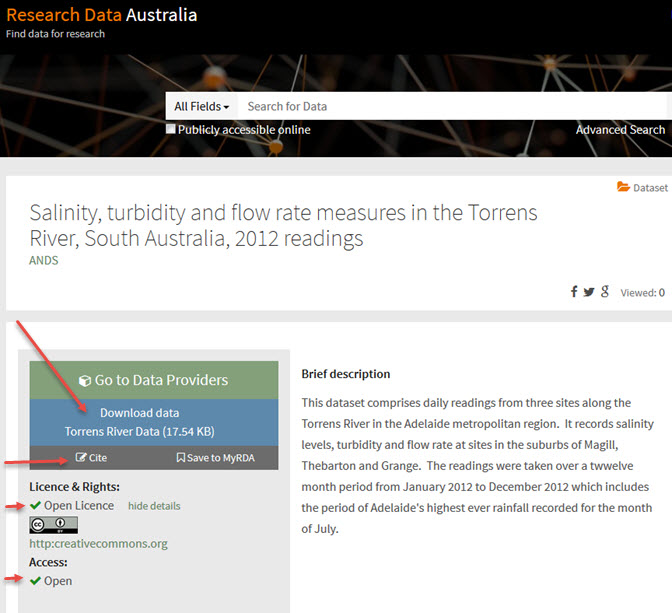Click the Search for Data field
Viewport: 672px width, 613px height.
450,106
